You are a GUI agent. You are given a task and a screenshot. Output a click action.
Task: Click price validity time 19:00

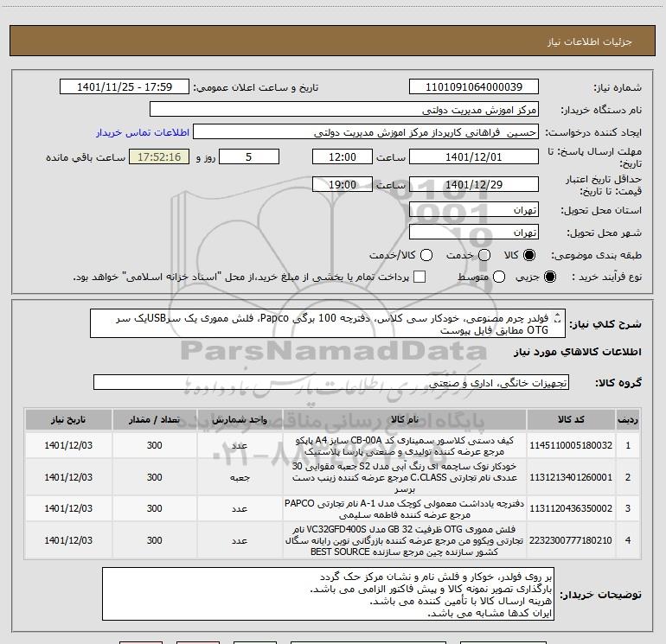click(343, 185)
